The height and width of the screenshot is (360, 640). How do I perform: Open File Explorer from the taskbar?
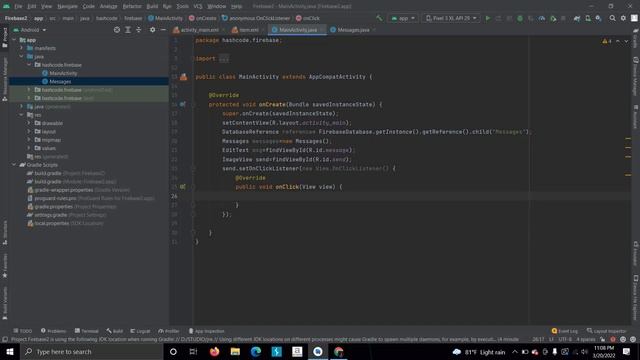235,351
